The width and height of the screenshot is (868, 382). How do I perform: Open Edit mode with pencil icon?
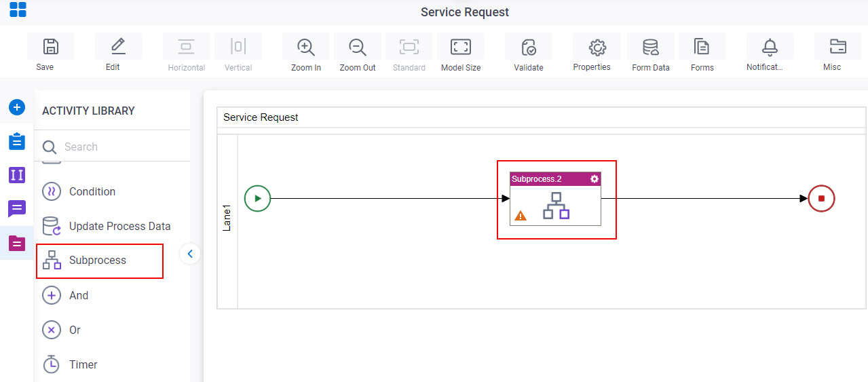(x=118, y=47)
